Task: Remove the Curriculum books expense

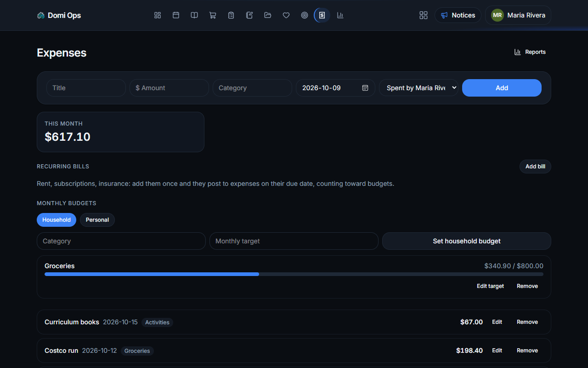Action: pos(527,322)
